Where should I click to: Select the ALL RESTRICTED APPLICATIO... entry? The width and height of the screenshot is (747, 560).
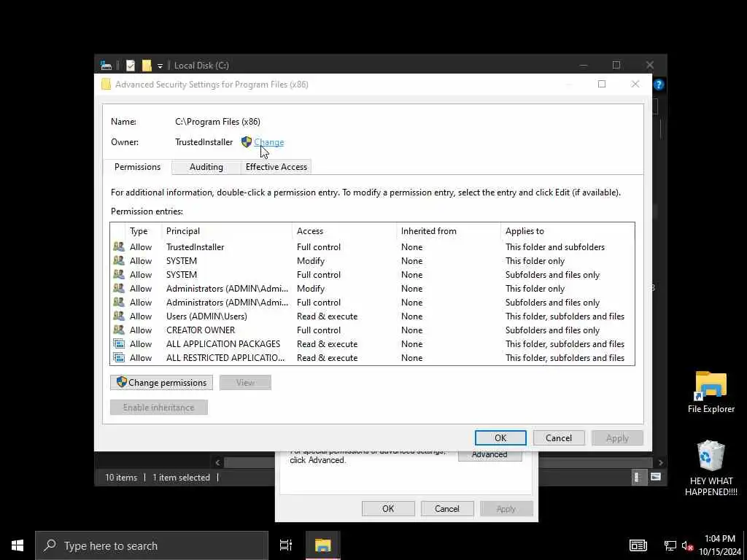(372, 357)
